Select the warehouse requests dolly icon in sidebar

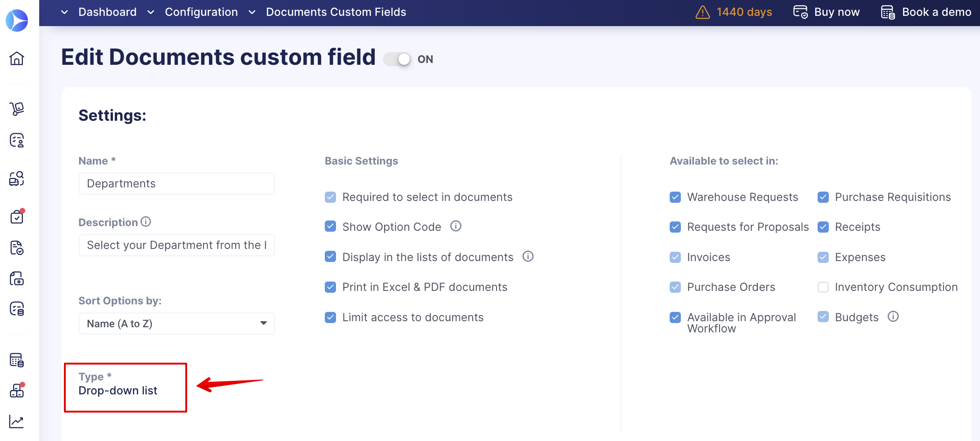click(17, 109)
